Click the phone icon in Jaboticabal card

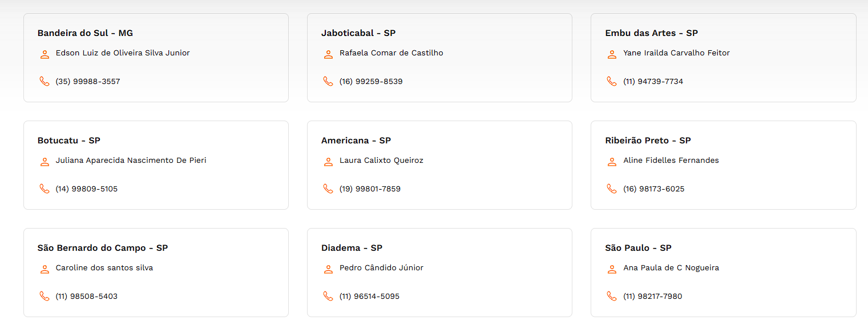(x=328, y=81)
